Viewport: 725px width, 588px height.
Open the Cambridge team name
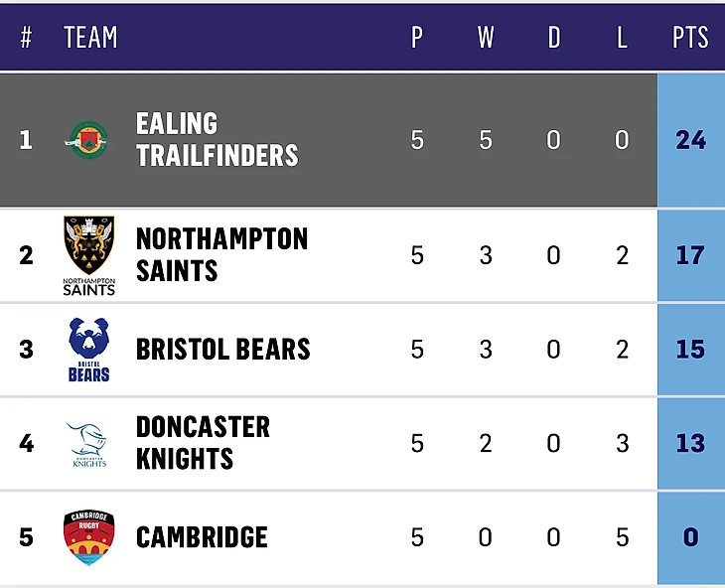[x=202, y=537]
